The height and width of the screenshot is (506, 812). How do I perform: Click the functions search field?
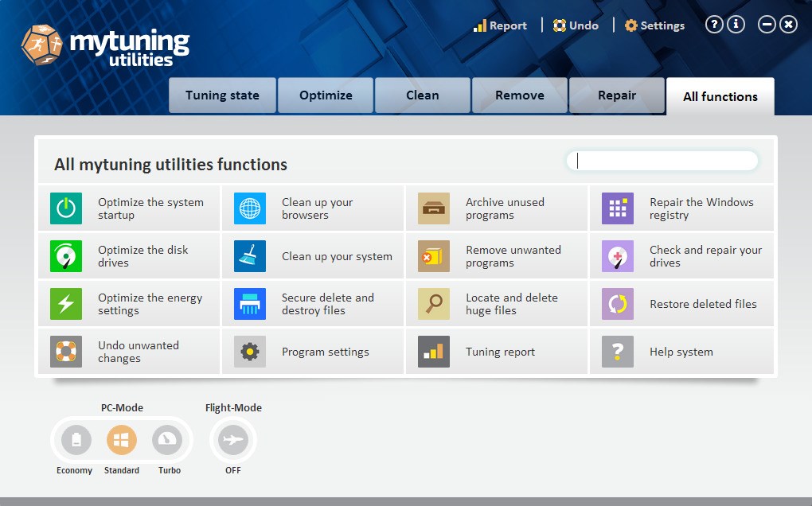pyautogui.click(x=662, y=161)
